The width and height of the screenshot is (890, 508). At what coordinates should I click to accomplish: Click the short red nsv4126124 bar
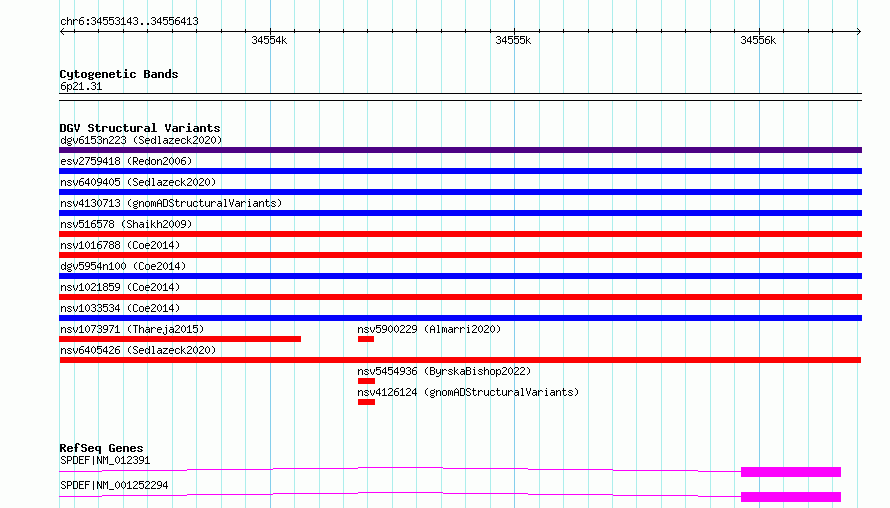click(366, 402)
